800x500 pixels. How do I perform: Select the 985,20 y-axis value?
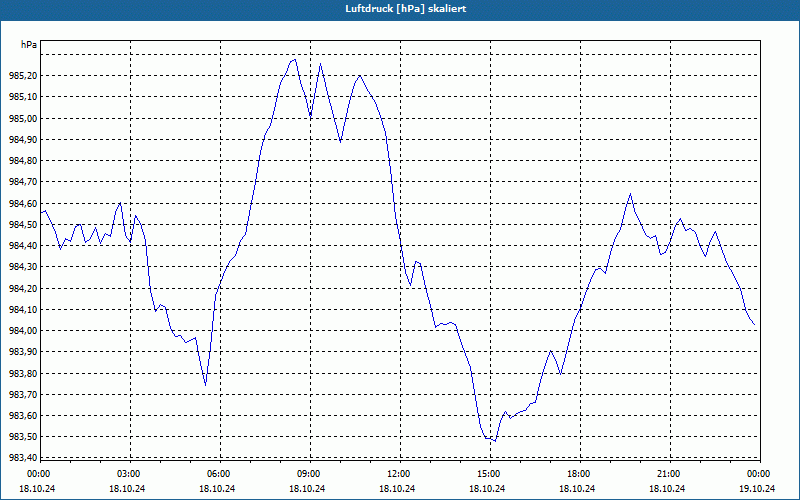pos(23,76)
